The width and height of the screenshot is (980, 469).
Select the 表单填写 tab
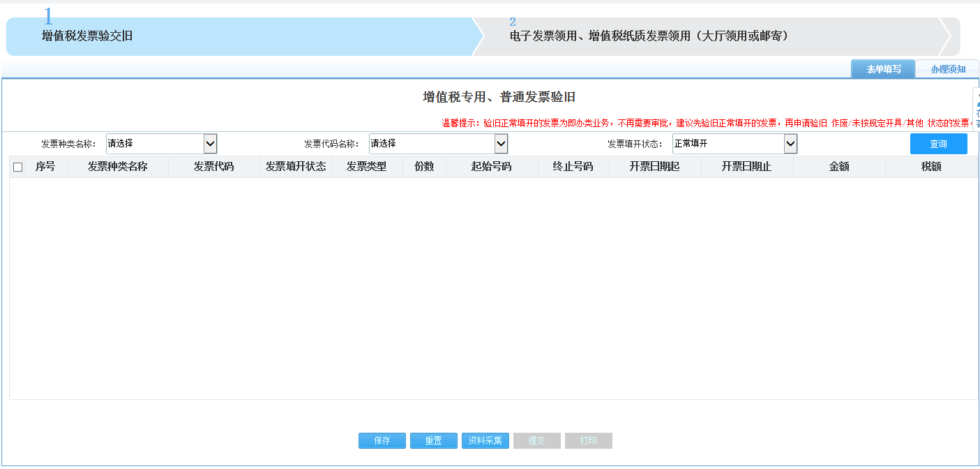[x=882, y=69]
